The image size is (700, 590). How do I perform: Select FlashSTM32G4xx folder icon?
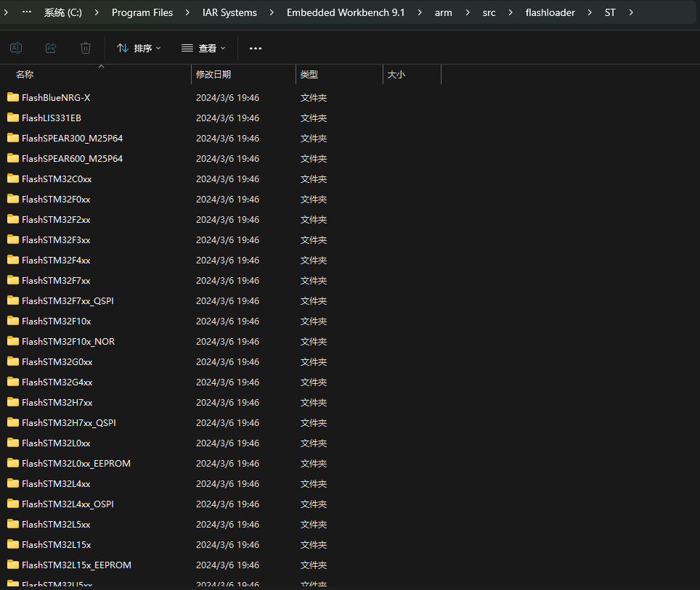13,382
